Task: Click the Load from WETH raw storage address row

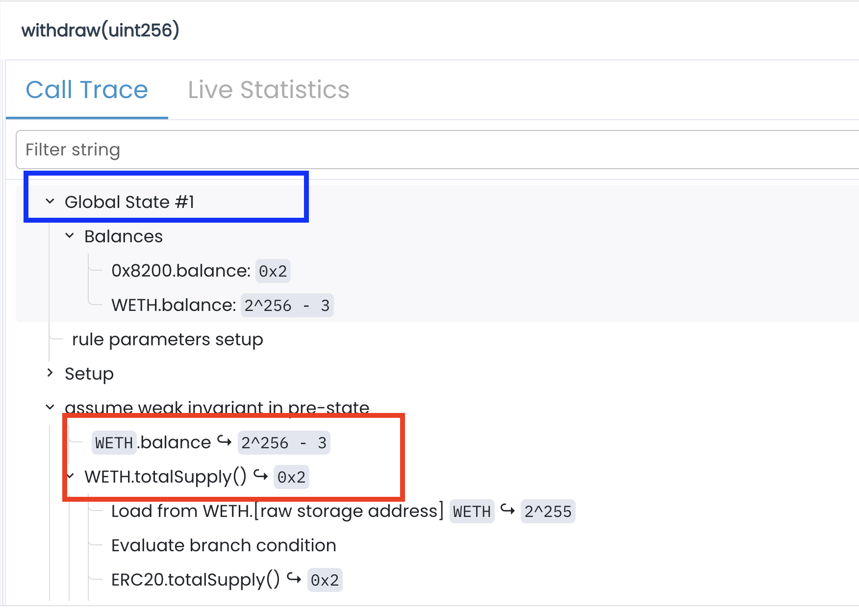Action: (277, 511)
